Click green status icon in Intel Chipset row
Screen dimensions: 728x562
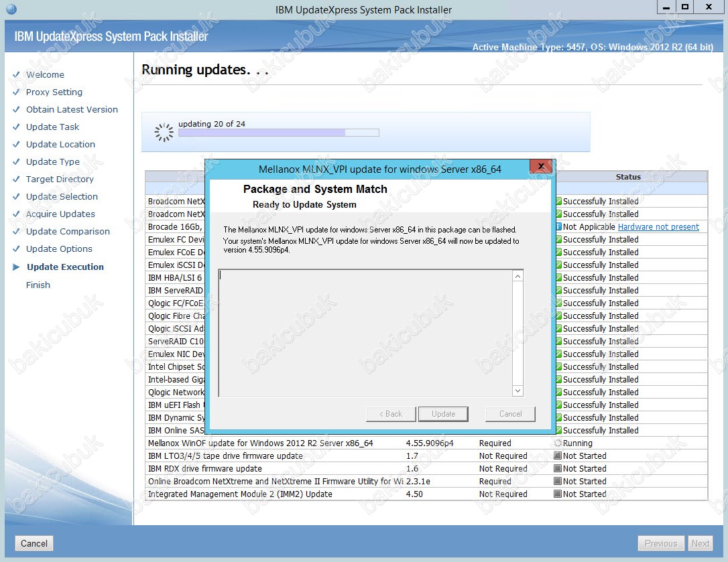[558, 367]
